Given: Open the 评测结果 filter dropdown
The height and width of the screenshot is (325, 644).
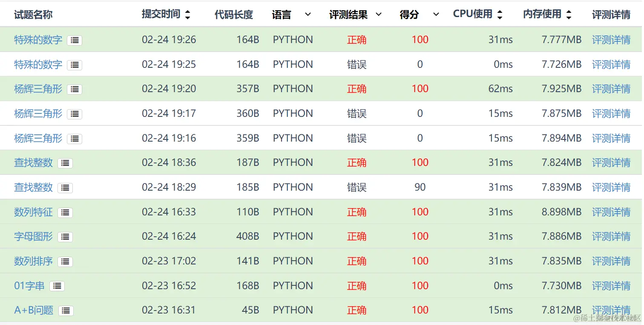Looking at the screenshot, I should point(378,15).
